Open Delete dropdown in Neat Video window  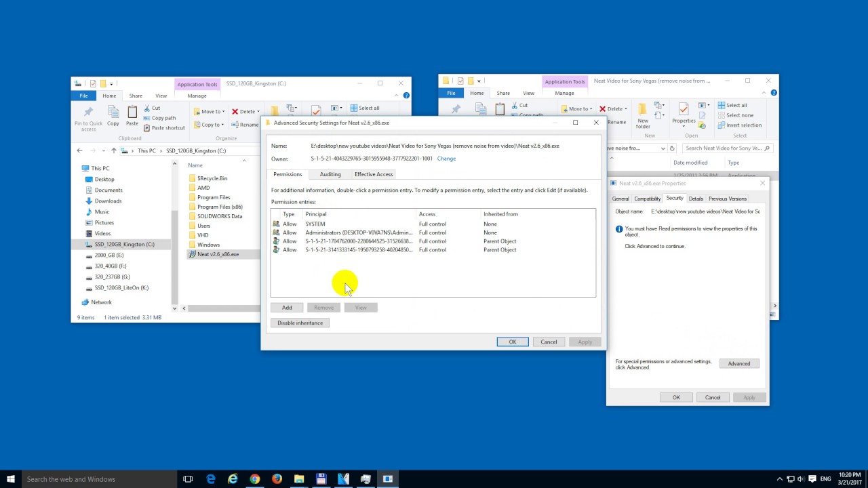coord(612,108)
